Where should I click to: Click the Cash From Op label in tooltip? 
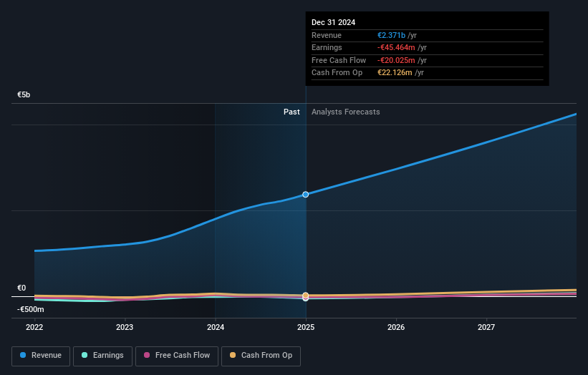click(337, 73)
